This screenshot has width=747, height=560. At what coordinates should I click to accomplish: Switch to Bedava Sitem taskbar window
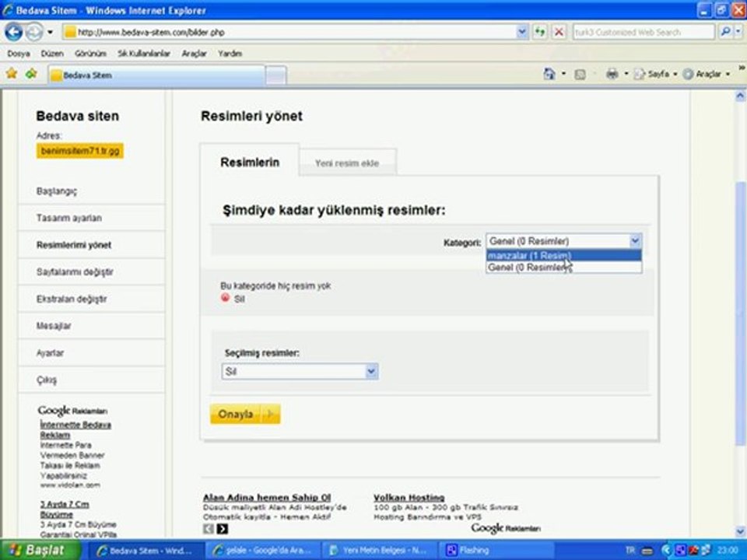point(146,551)
